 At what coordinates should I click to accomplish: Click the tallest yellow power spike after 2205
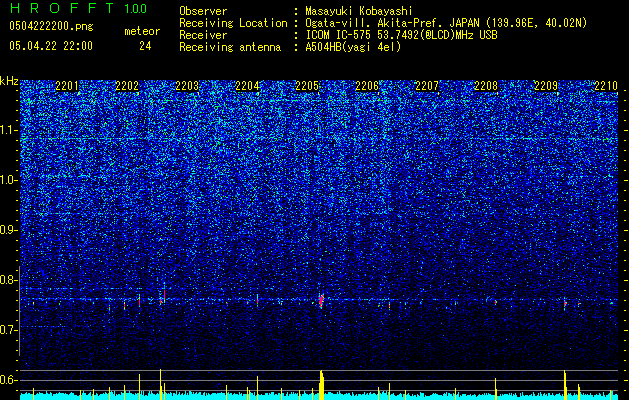click(x=321, y=385)
